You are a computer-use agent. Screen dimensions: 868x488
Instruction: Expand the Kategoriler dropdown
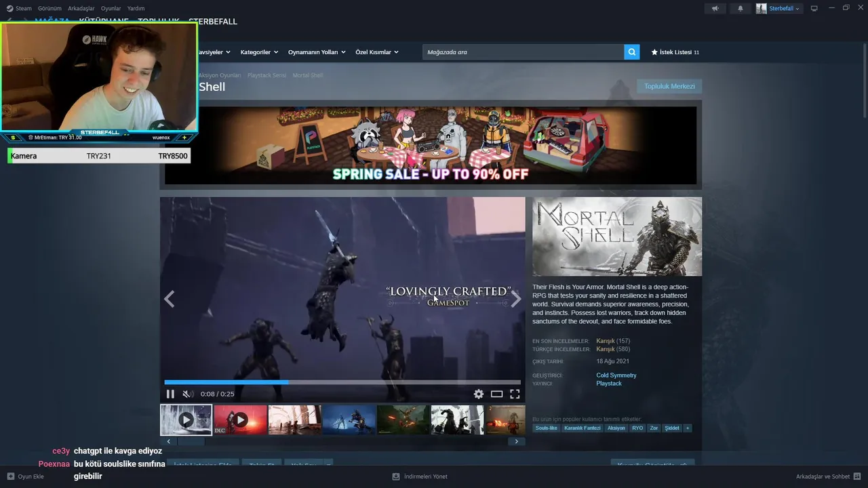260,52
